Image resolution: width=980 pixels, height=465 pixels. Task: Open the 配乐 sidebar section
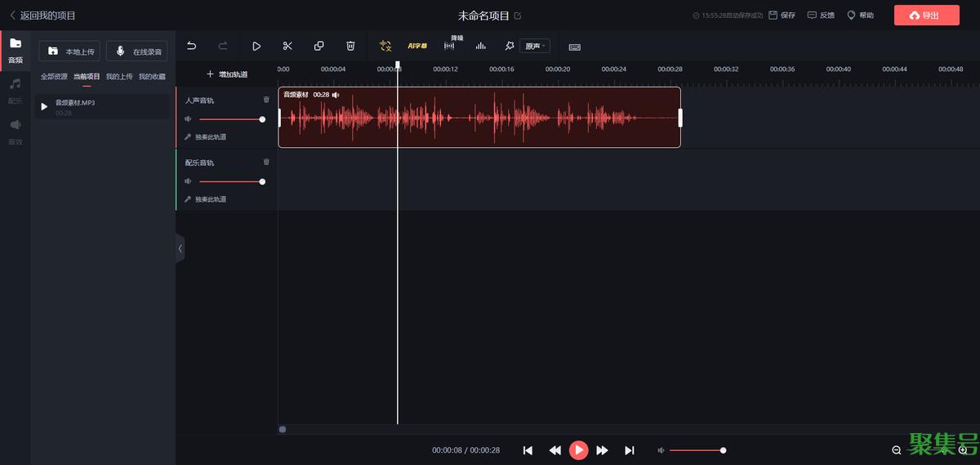click(16, 89)
